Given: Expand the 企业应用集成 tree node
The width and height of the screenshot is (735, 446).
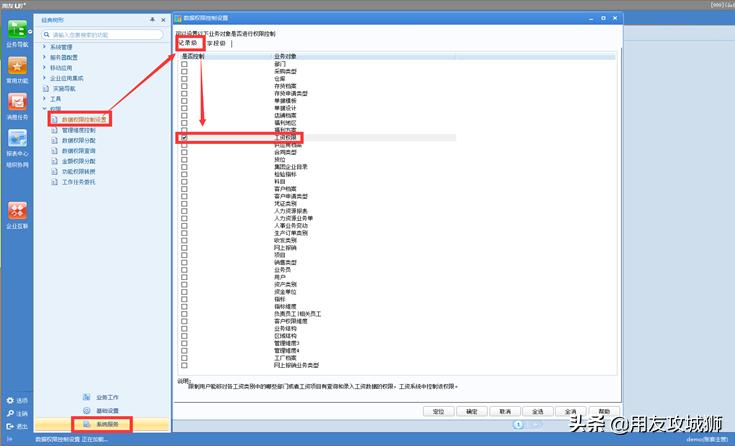Looking at the screenshot, I should (44, 78).
